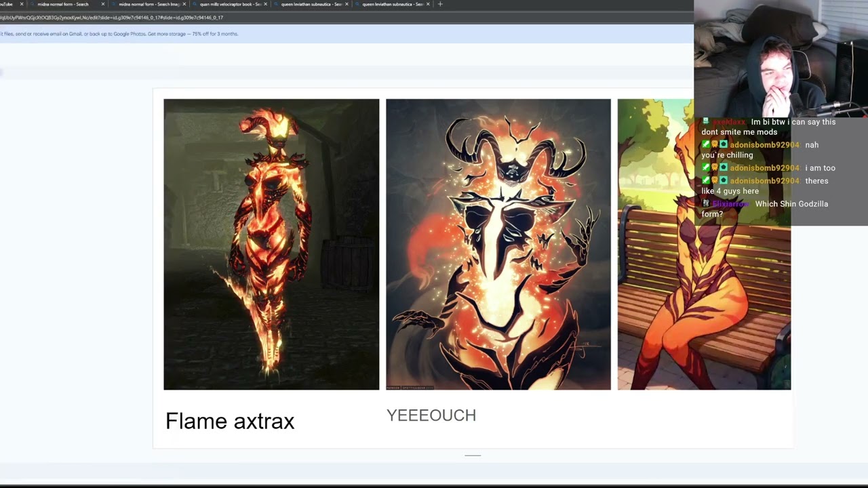Click the 'i am too' chat message
This screenshot has height=488, width=868.
768,168
